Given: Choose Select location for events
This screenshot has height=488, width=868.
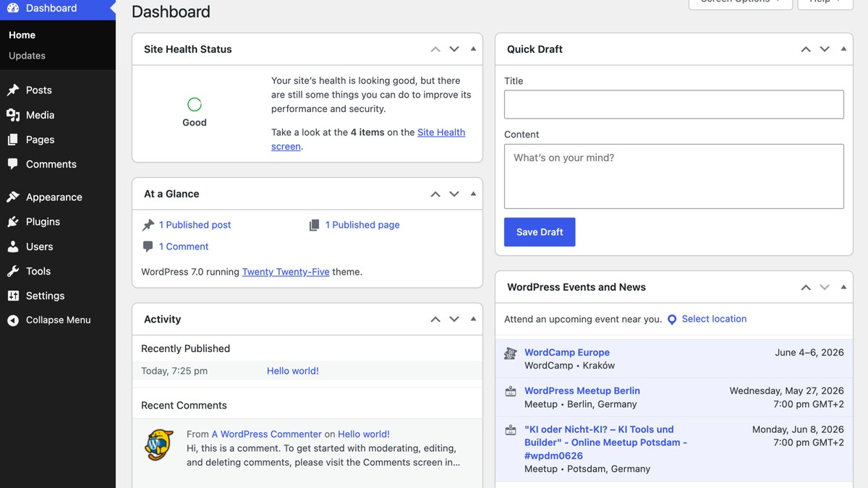Looking at the screenshot, I should pyautogui.click(x=714, y=319).
